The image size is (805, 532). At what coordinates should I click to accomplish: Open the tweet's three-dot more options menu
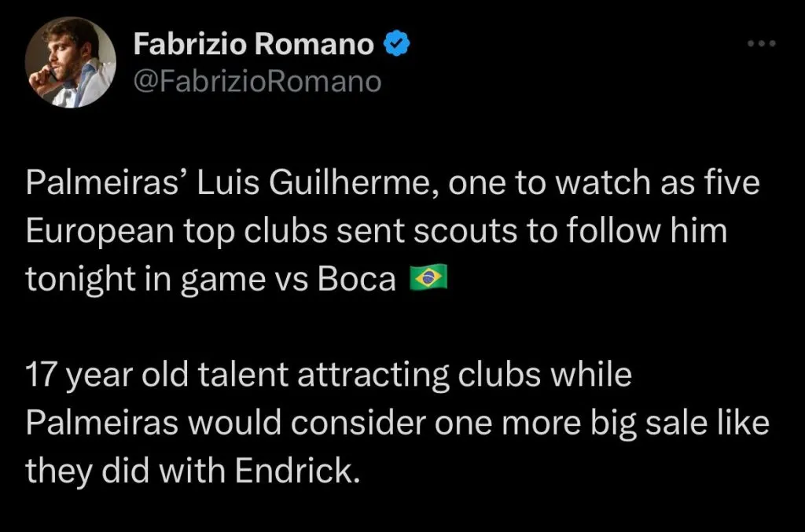coord(760,46)
